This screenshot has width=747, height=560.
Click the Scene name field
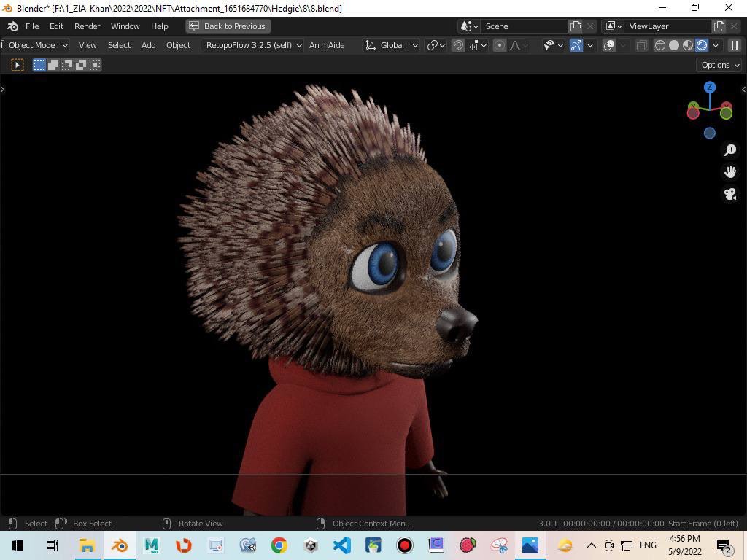click(x=525, y=26)
